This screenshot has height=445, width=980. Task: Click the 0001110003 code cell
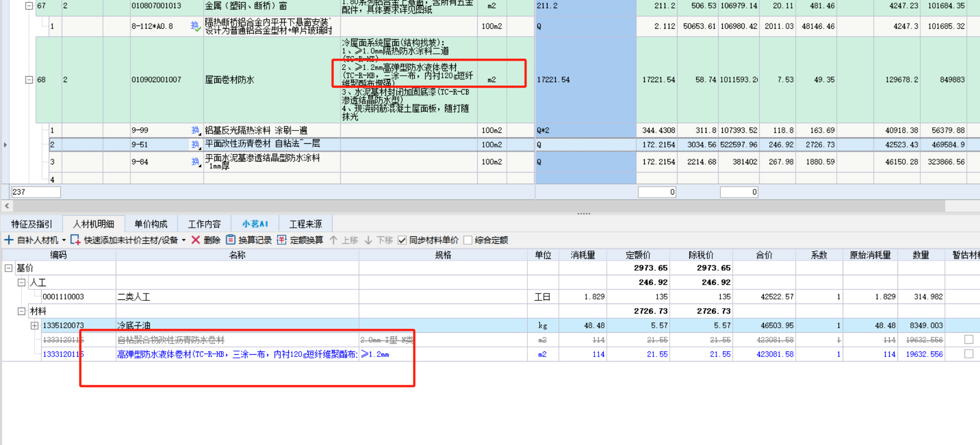pyautogui.click(x=78, y=297)
